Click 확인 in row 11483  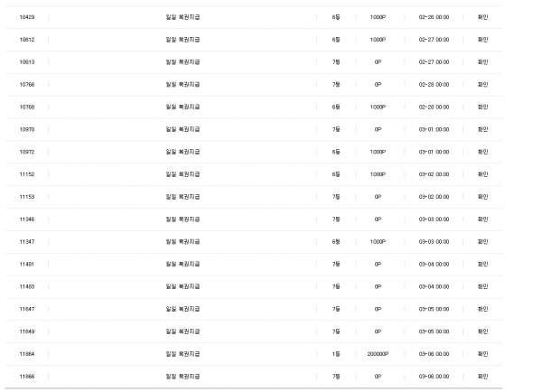pyautogui.click(x=482, y=286)
